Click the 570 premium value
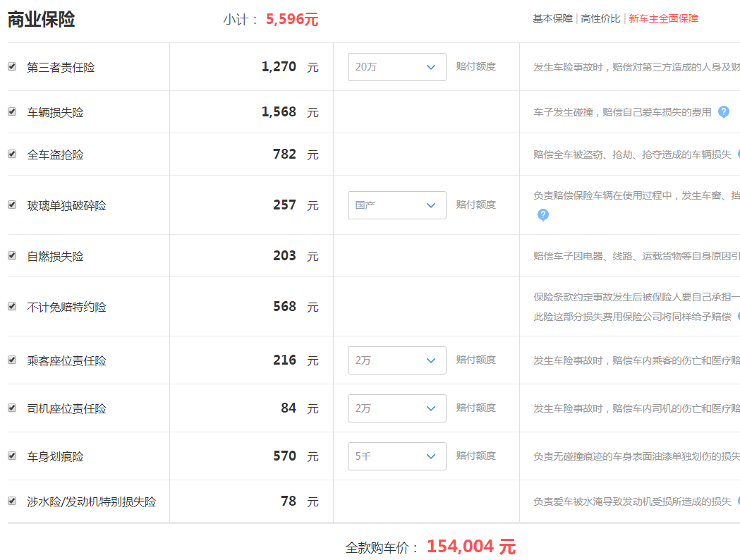 [284, 456]
